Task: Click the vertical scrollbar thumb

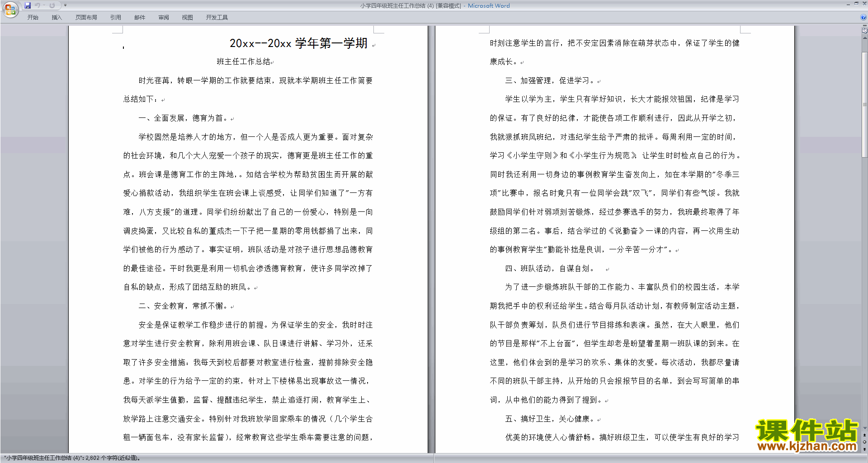Action: click(x=865, y=105)
